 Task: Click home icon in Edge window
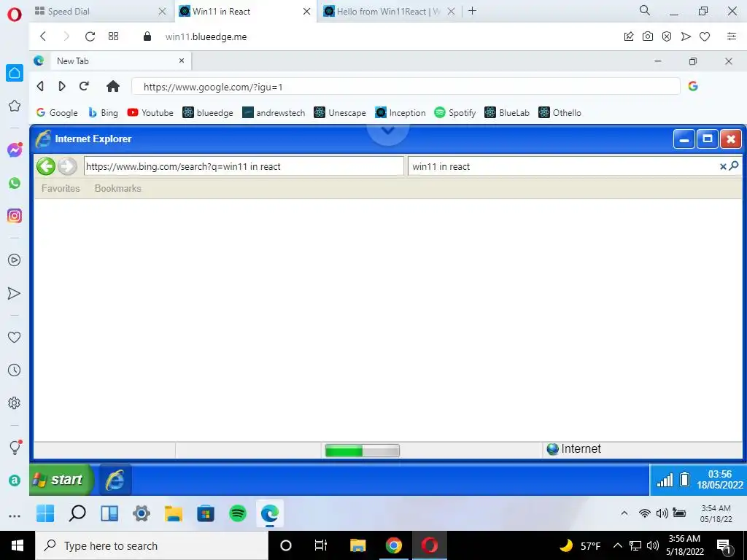pyautogui.click(x=113, y=86)
